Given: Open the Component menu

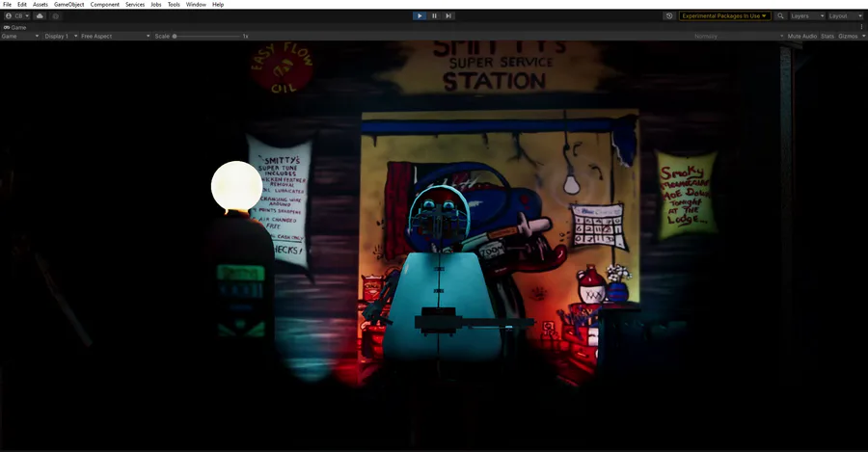Looking at the screenshot, I should point(104,5).
